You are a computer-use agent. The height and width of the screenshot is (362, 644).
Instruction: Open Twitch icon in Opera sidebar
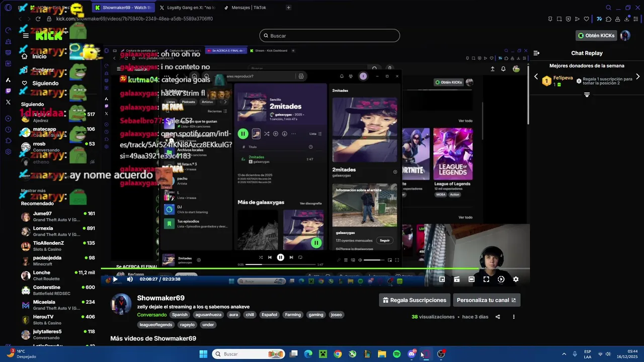pos(8,91)
